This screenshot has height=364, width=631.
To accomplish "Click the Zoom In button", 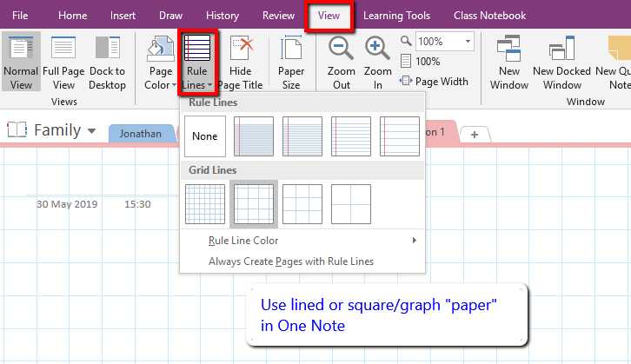I will (x=377, y=62).
